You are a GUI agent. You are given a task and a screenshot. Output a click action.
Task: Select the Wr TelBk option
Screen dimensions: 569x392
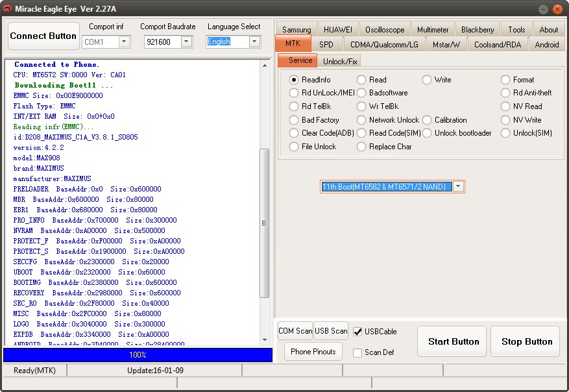click(361, 106)
